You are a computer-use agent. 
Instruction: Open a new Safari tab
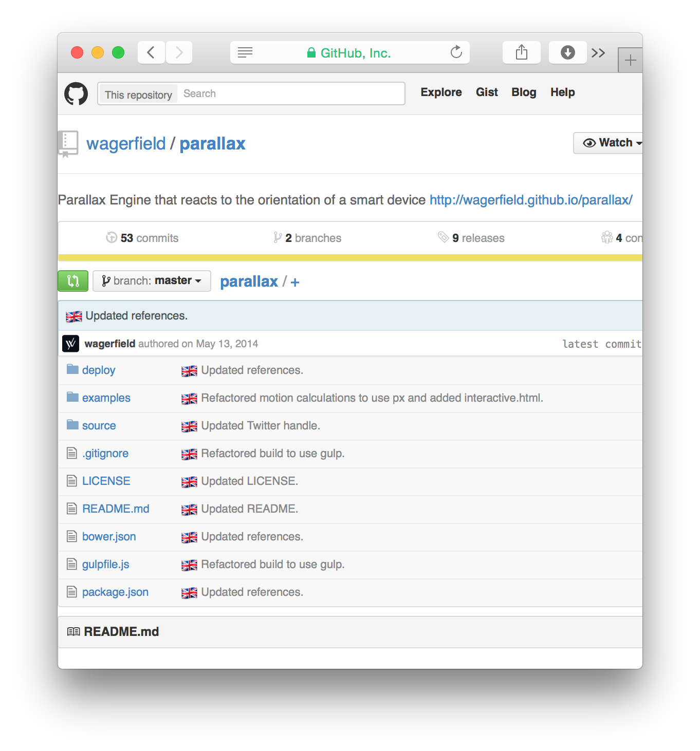click(630, 61)
